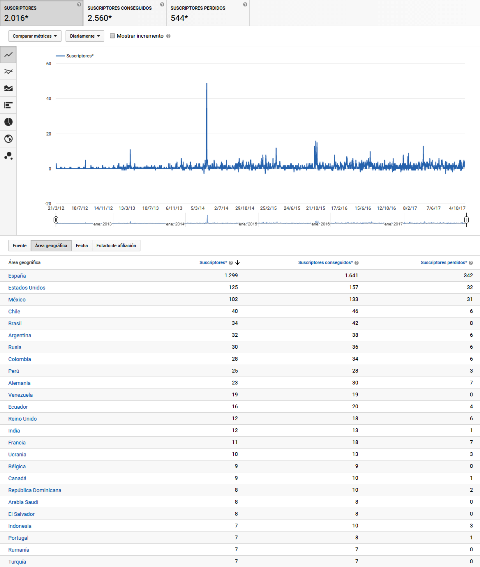Open the Comparar métricas dropdown
The image size is (480, 567).
[x=35, y=36]
